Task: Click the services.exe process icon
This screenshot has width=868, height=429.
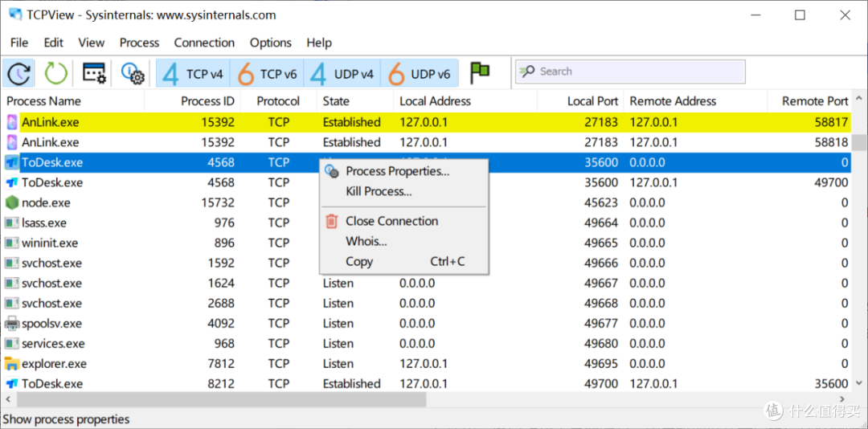Action: [x=11, y=344]
